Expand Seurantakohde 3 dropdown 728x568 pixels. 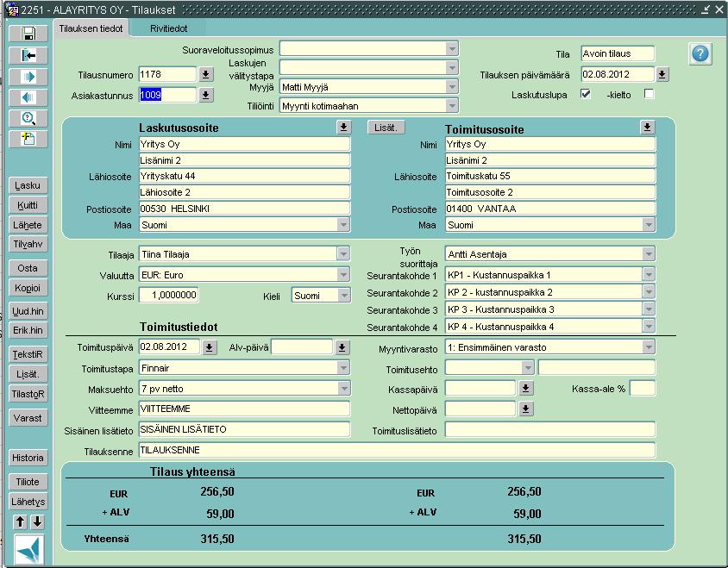(x=648, y=309)
